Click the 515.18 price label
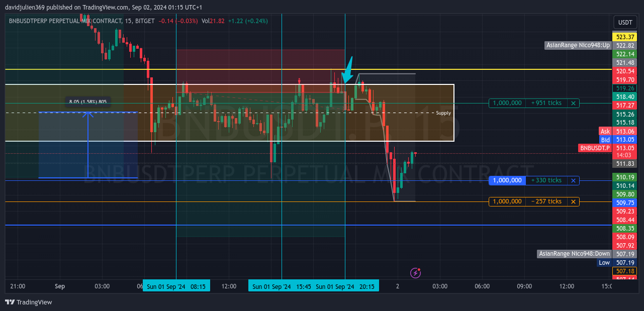The height and width of the screenshot is (311, 644). tap(625, 123)
